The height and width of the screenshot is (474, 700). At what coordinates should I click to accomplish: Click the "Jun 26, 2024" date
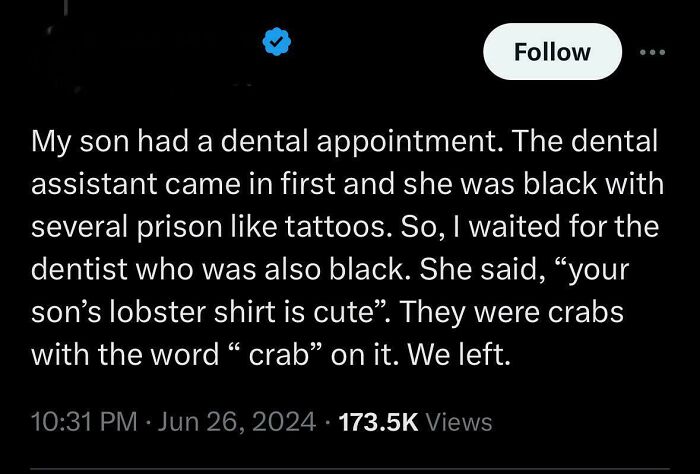tap(237, 422)
